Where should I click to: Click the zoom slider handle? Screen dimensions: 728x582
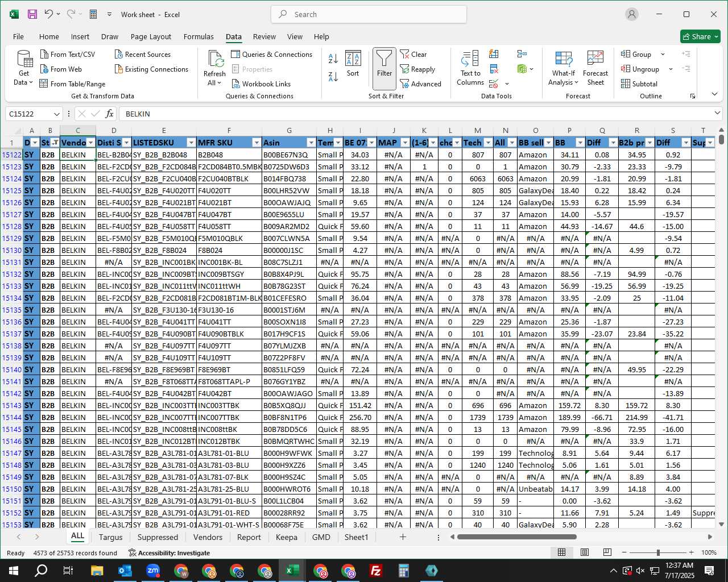tap(658, 552)
